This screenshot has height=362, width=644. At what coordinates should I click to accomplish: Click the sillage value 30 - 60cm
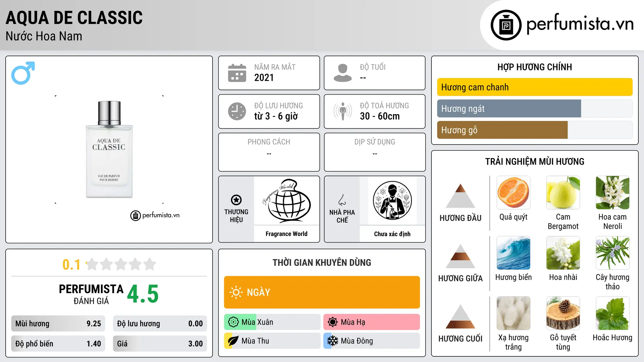(380, 116)
